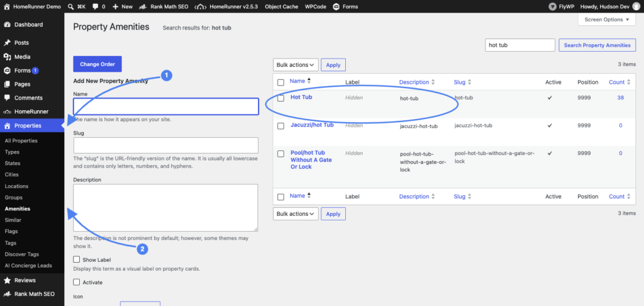Click the HomeRunner sidebar icon
The height and width of the screenshot is (306, 644).
(7, 112)
